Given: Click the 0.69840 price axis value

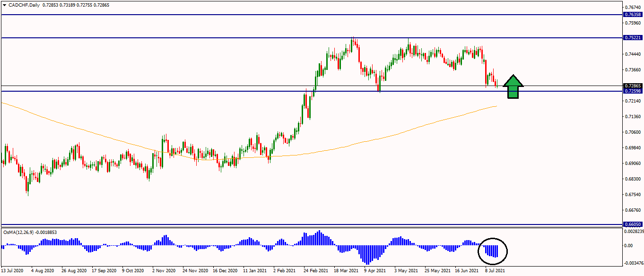Looking at the screenshot, I should (x=633, y=148).
